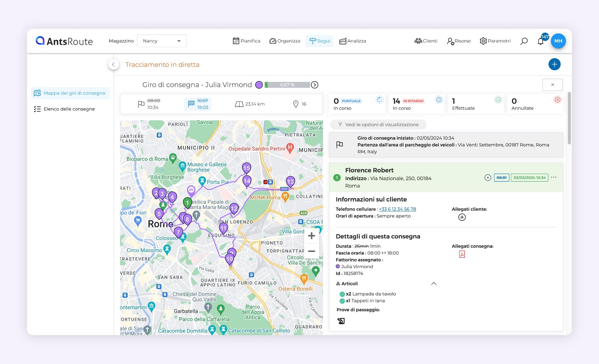Open the PDF delivery attachment
Screen dimensions: 599x364
tap(462, 254)
